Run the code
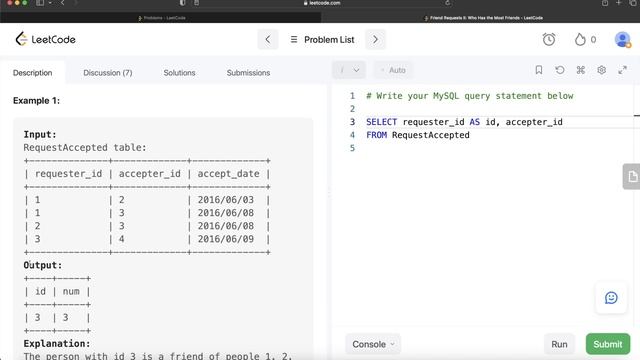This screenshot has height=360, width=640. [x=559, y=344]
